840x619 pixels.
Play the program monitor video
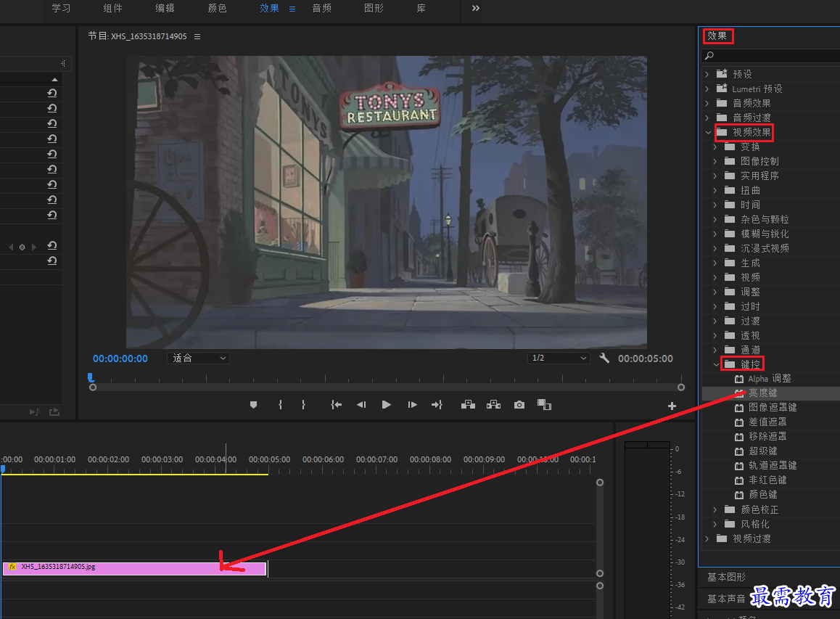coord(386,405)
